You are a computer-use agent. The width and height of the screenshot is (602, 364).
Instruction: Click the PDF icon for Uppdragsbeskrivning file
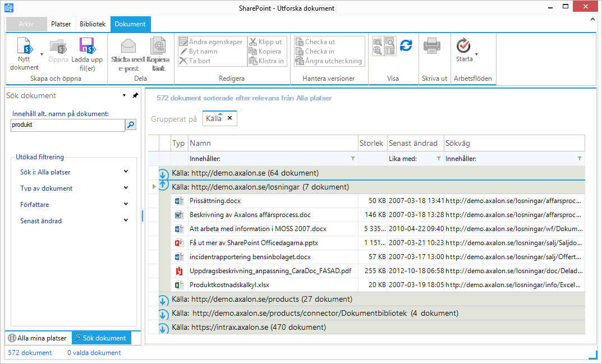tap(179, 271)
